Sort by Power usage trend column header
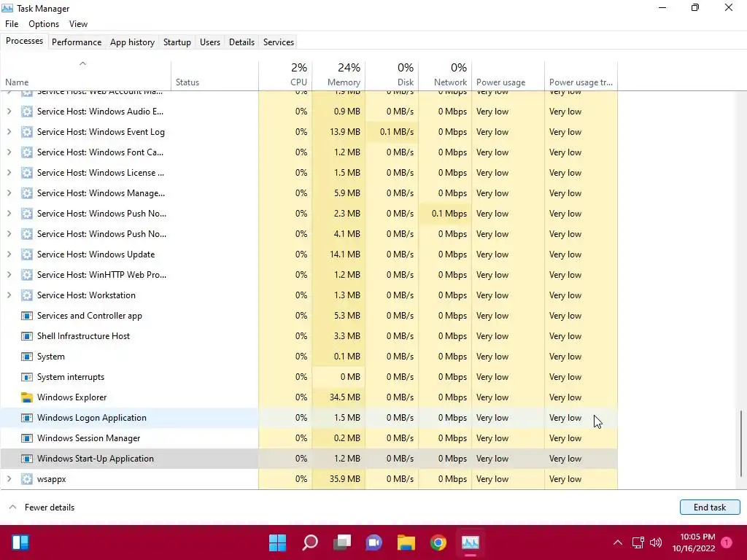 [x=581, y=75]
